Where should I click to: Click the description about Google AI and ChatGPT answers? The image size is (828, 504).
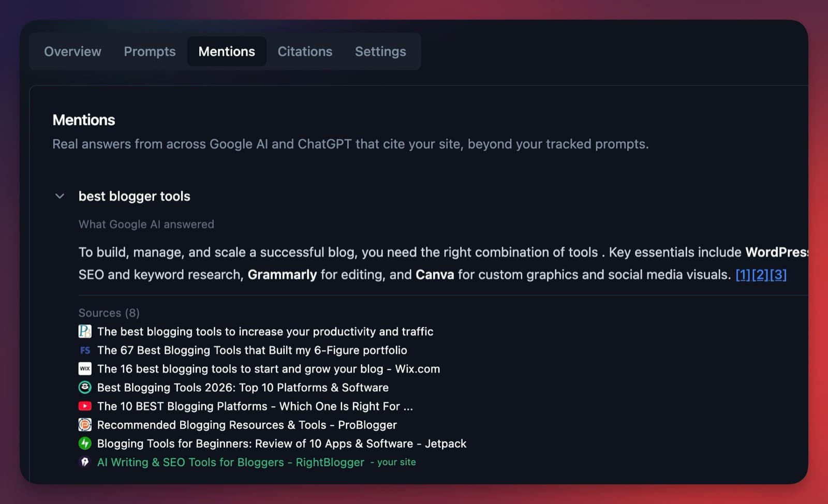click(x=350, y=144)
